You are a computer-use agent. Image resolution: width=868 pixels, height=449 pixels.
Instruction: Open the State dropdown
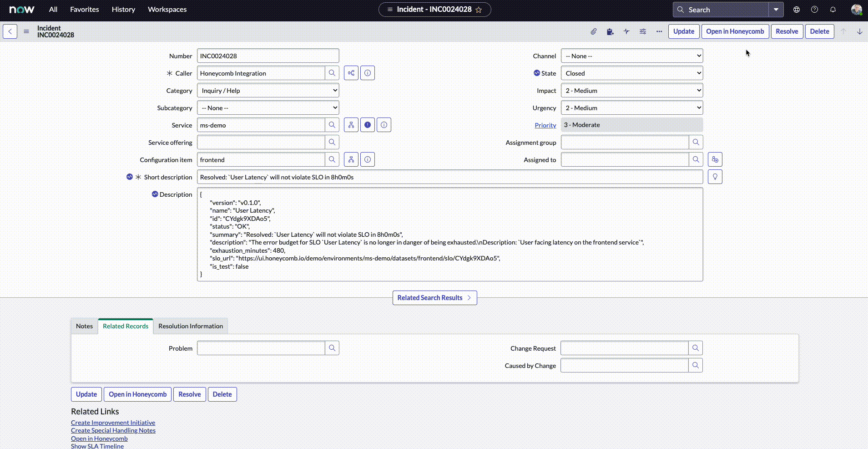pyautogui.click(x=631, y=73)
